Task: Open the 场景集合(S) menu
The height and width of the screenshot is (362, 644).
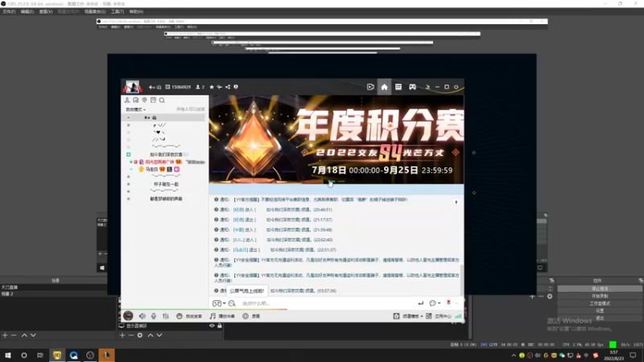Action: pos(95,12)
